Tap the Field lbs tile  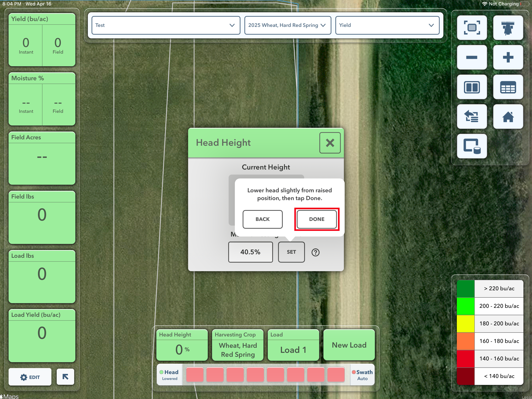coord(42,217)
